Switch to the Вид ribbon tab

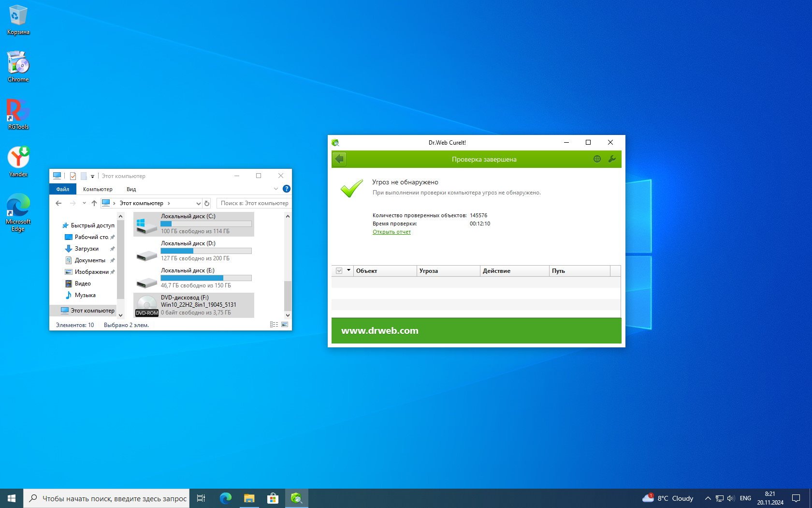coord(131,189)
